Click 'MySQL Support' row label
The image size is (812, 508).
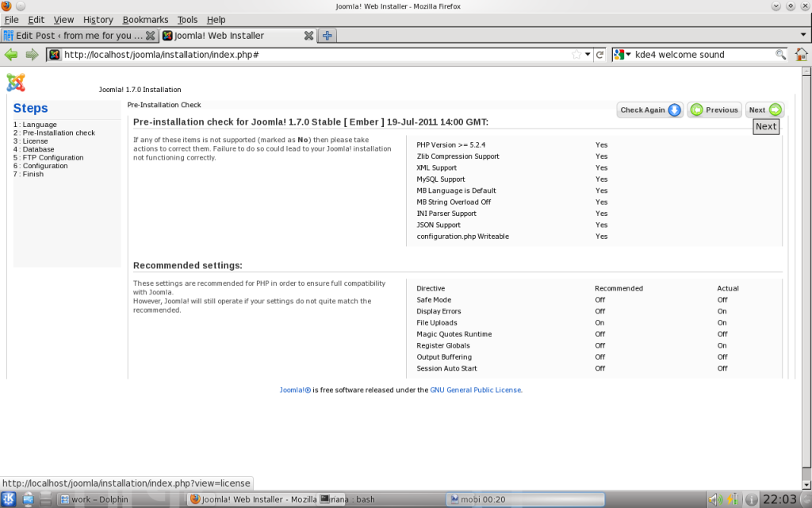pyautogui.click(x=441, y=179)
